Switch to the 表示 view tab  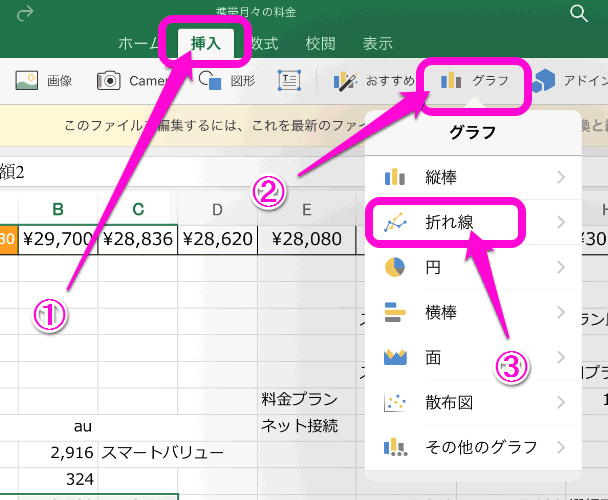tap(377, 43)
